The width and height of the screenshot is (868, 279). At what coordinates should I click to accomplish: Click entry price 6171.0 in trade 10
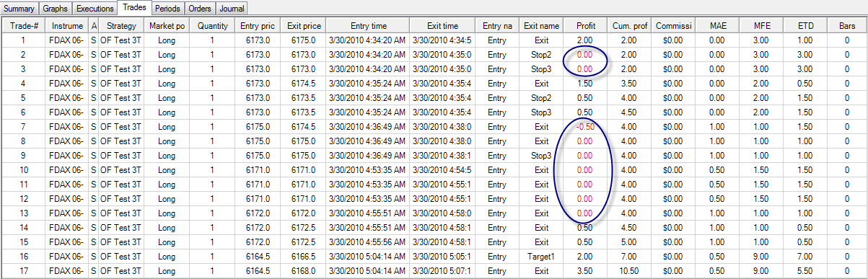(x=258, y=170)
